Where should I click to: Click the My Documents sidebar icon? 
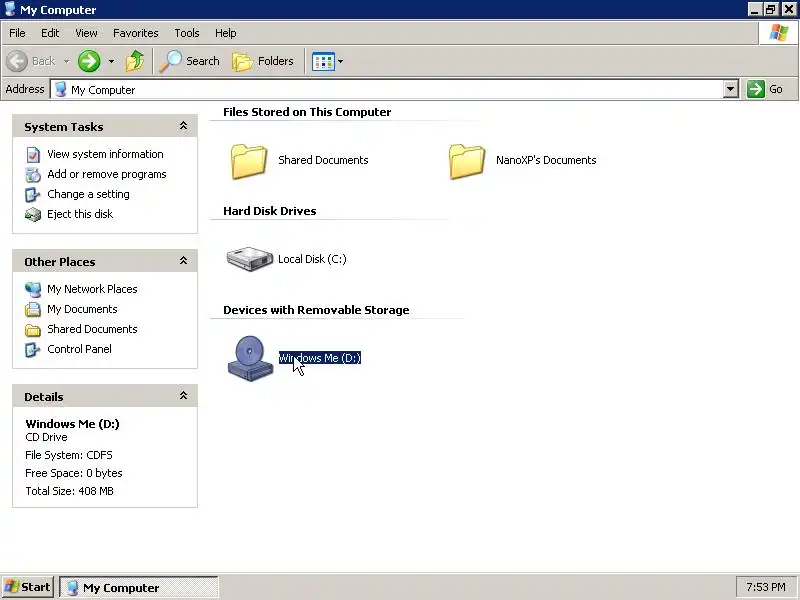pyautogui.click(x=33, y=309)
